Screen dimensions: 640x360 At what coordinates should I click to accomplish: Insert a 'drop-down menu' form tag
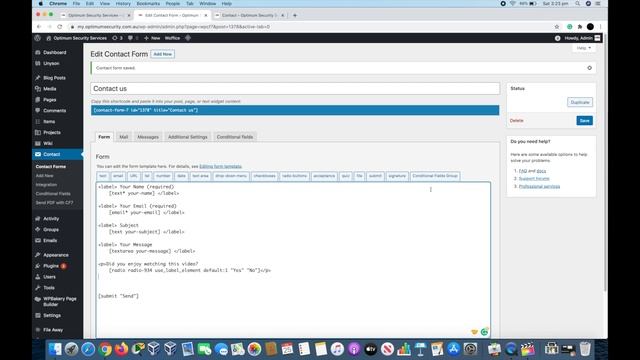coord(231,176)
